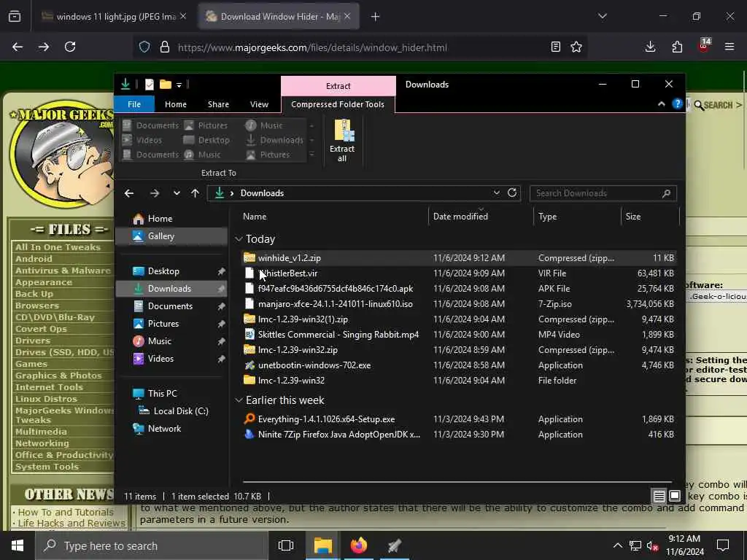Select Network in navigation pane
The height and width of the screenshot is (560, 747).
click(x=164, y=429)
